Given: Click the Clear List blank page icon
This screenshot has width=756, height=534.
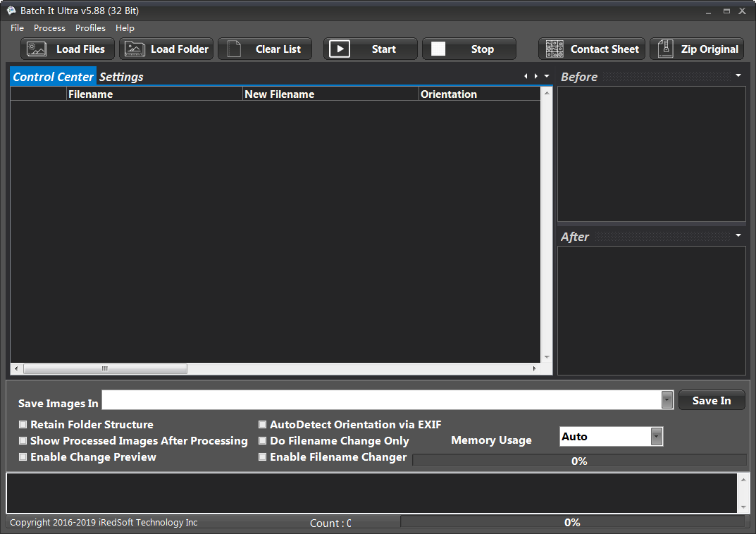Looking at the screenshot, I should tap(234, 49).
